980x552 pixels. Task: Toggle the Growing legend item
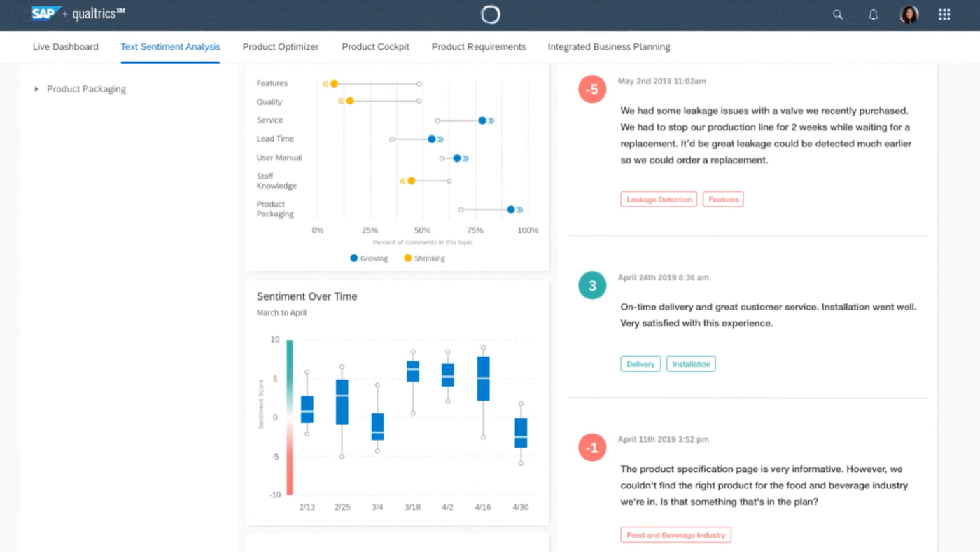pos(369,258)
